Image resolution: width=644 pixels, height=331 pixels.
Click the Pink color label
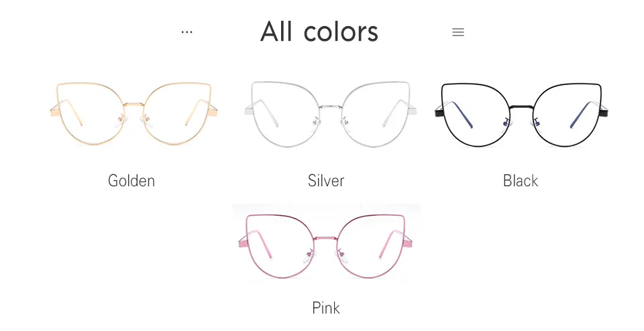pos(326,308)
